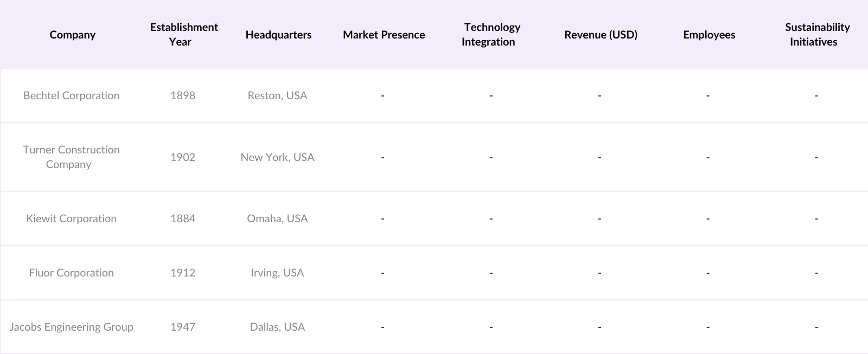This screenshot has width=868, height=354.
Task: Select the Sustainability Initiatives header
Action: tap(816, 35)
